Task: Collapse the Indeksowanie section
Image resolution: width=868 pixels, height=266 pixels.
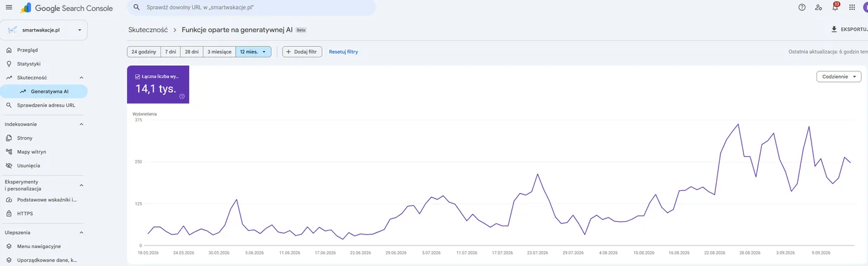Action: click(81, 124)
